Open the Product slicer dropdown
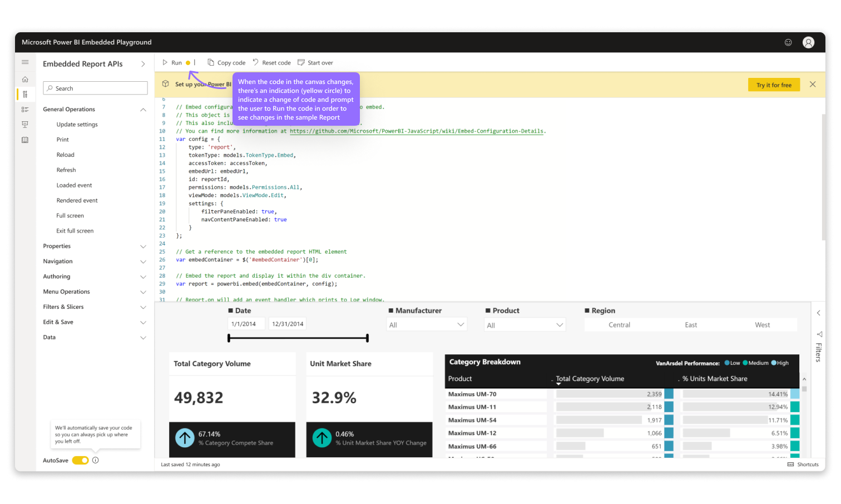 click(525, 325)
